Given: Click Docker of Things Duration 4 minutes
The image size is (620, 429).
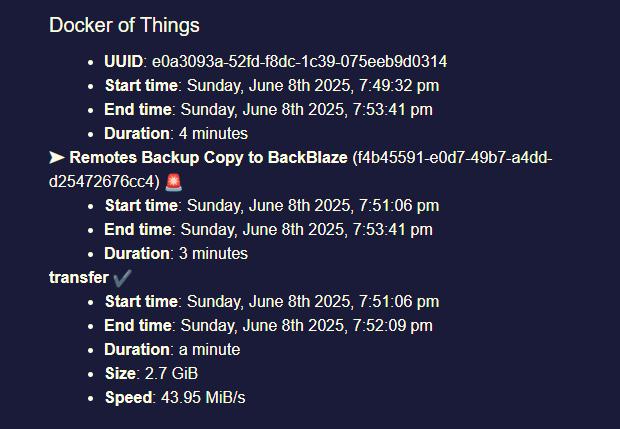Looking at the screenshot, I should tap(176, 134).
